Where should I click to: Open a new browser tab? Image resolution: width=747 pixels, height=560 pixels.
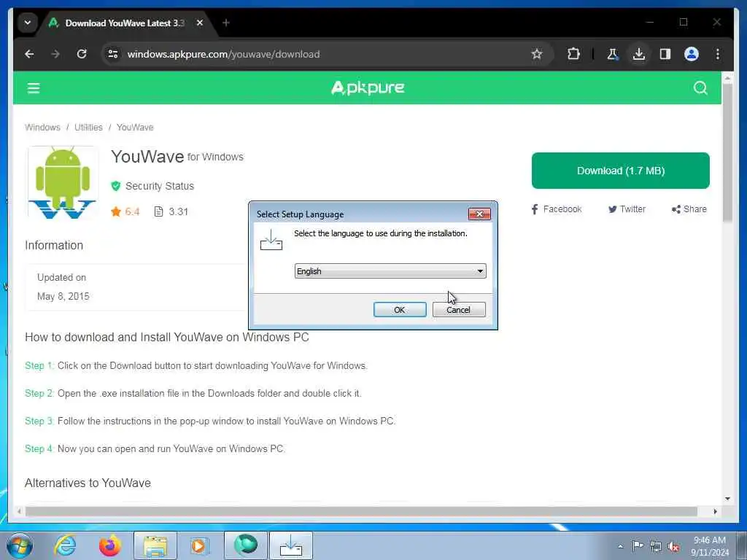(x=226, y=23)
